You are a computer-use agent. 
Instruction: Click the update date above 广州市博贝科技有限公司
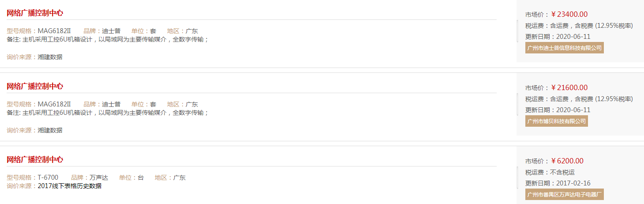(573, 110)
